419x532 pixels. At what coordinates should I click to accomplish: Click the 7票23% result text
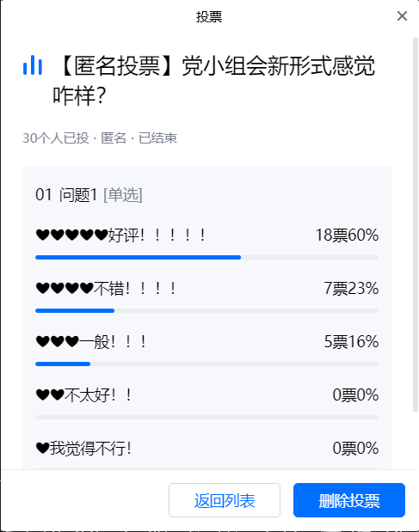(x=351, y=289)
